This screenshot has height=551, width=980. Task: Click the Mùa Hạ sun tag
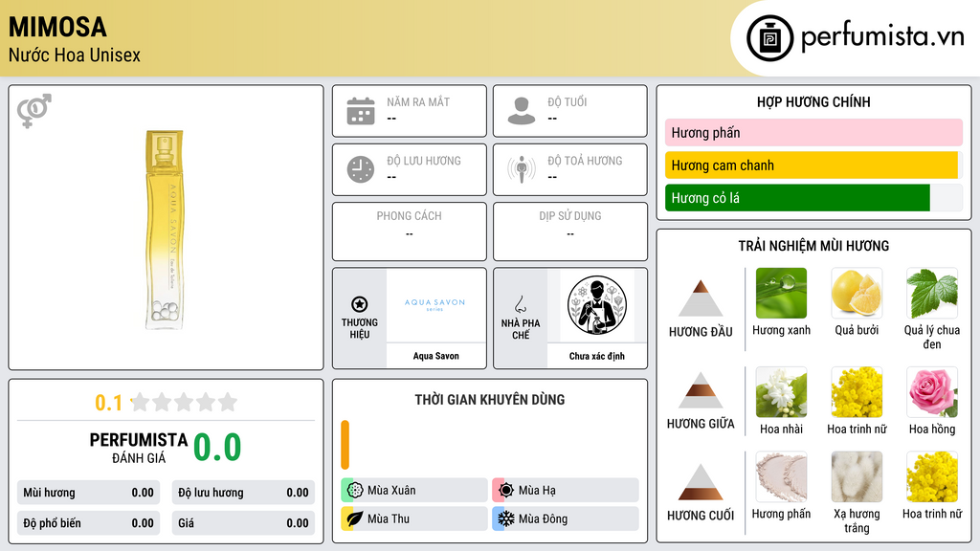coord(566,491)
